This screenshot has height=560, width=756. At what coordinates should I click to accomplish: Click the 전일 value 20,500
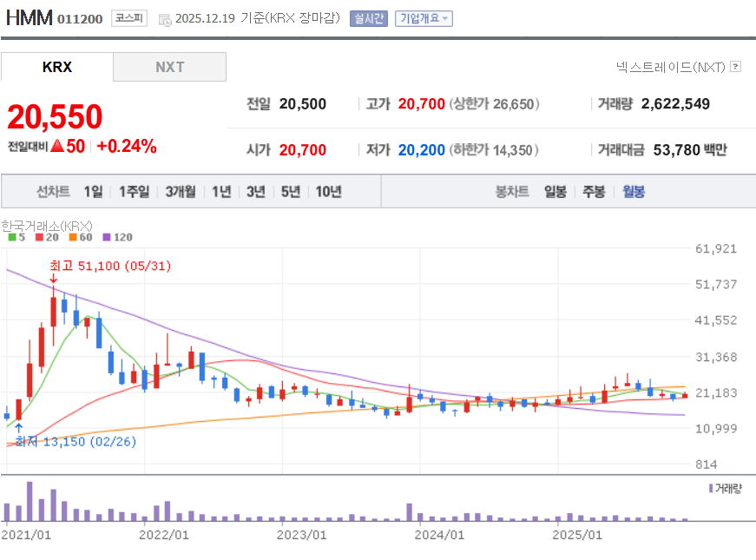pos(303,103)
